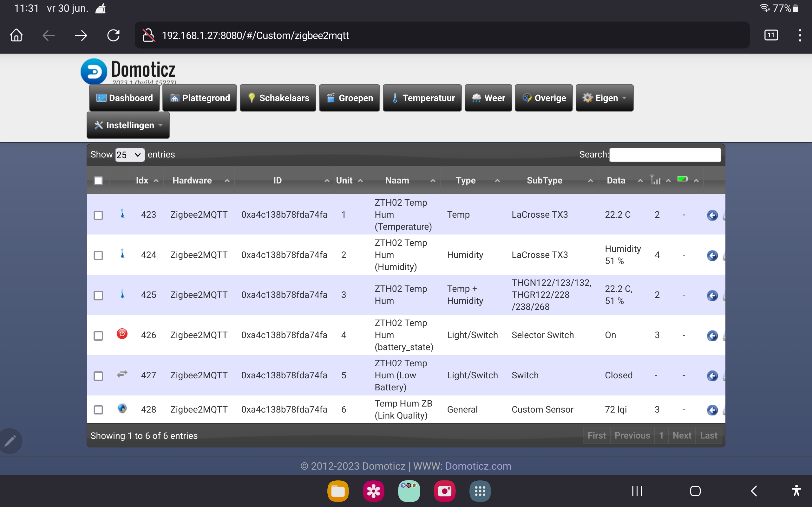The height and width of the screenshot is (507, 812).
Task: Click the Search input field
Action: click(665, 155)
